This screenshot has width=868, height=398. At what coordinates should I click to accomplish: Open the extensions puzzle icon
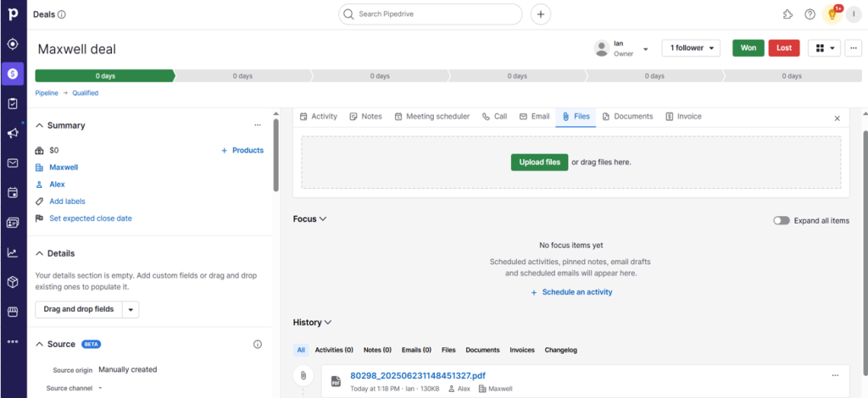click(x=787, y=14)
